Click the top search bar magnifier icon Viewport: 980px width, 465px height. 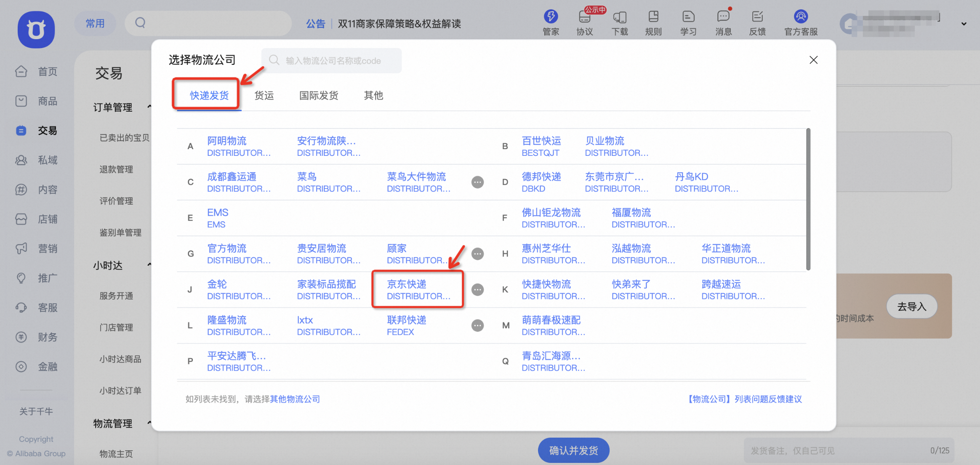pyautogui.click(x=140, y=23)
